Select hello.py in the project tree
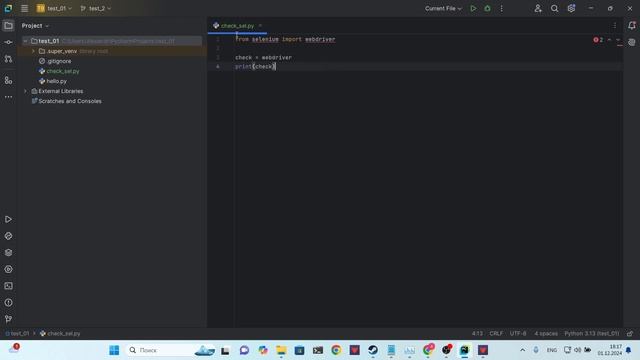This screenshot has width=640, height=360. pos(56,81)
